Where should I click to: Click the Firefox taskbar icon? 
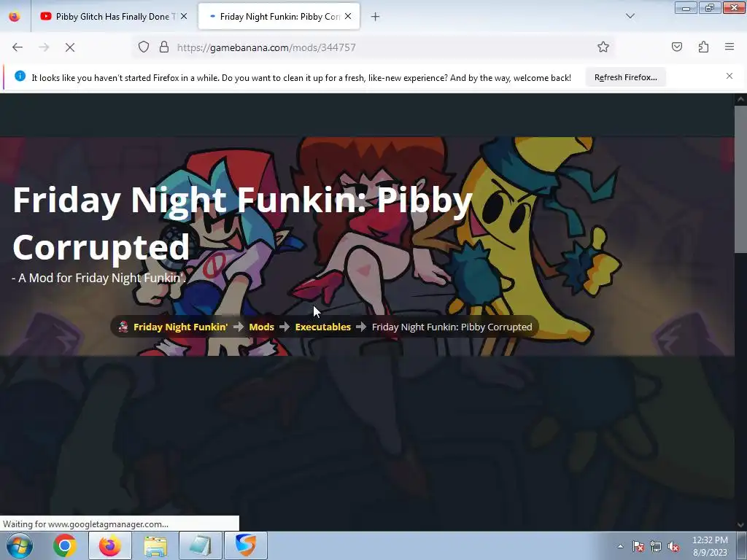click(109, 545)
